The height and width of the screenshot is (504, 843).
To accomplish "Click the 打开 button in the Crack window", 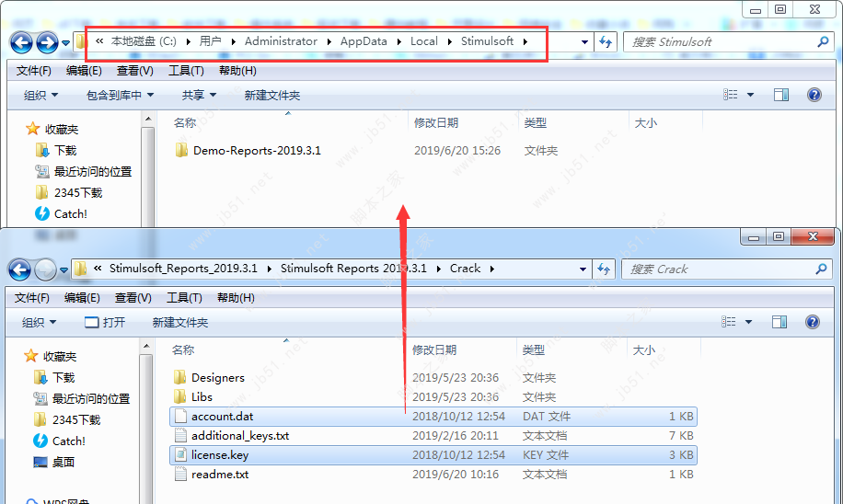I will click(105, 323).
